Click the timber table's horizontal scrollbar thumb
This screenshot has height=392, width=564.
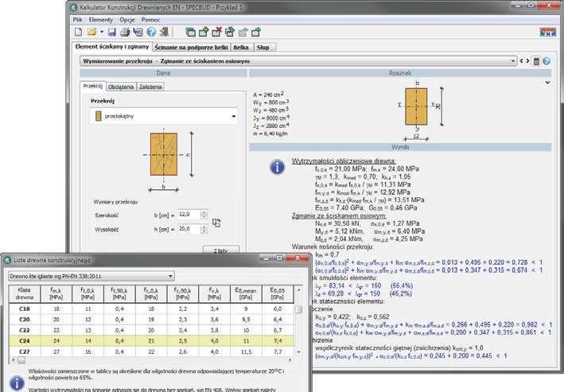[x=21, y=359]
